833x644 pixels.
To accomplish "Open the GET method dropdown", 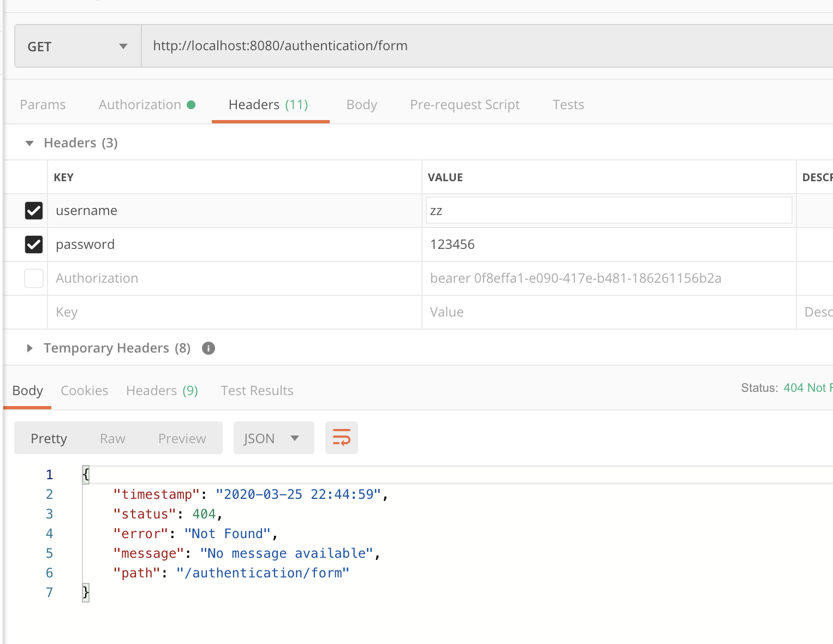I will coord(78,46).
